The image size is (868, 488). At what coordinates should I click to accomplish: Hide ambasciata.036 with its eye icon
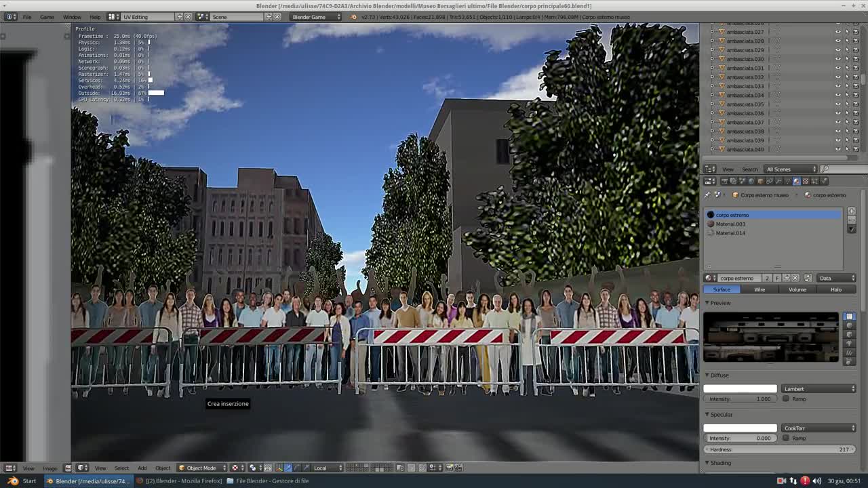point(837,113)
